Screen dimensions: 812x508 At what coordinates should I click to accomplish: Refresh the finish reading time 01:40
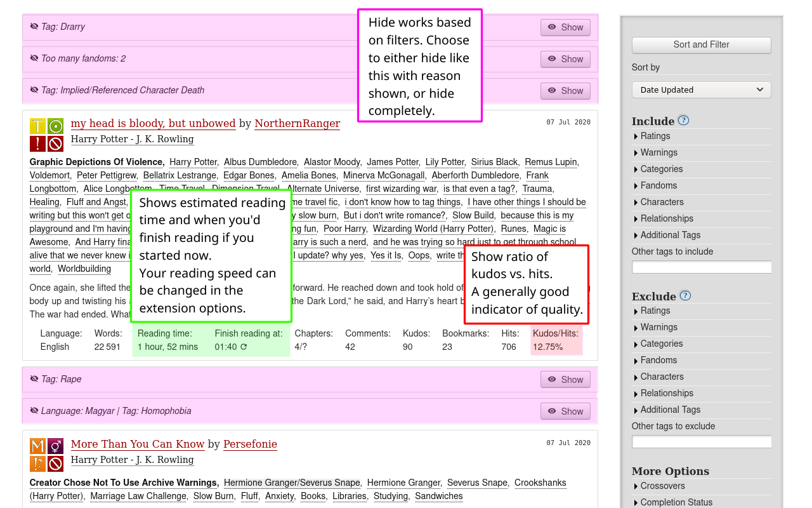tap(244, 347)
